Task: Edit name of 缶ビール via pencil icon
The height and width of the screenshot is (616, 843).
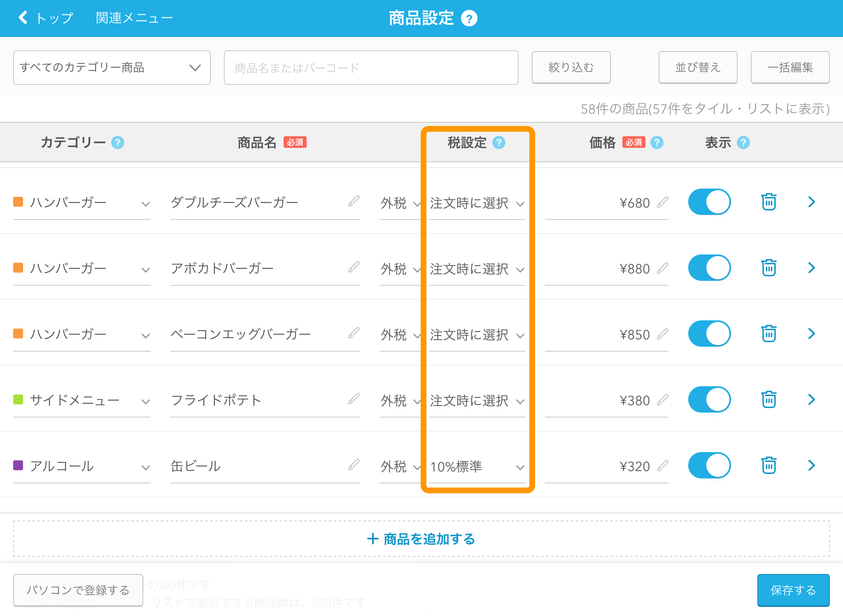Action: [354, 465]
